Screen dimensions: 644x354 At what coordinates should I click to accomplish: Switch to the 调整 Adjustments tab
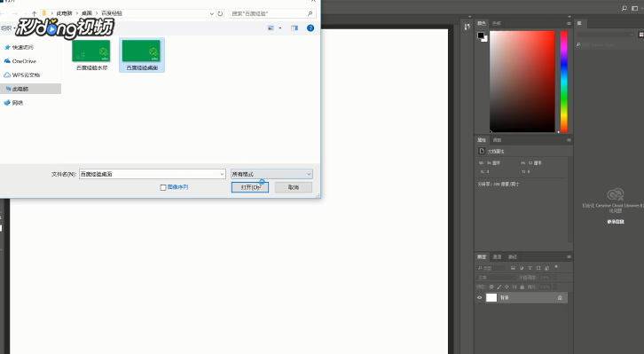click(497, 140)
